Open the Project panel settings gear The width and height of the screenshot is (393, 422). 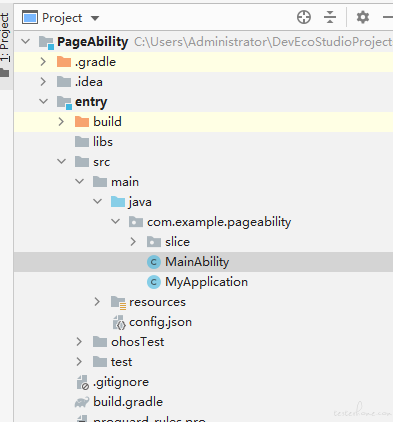363,17
